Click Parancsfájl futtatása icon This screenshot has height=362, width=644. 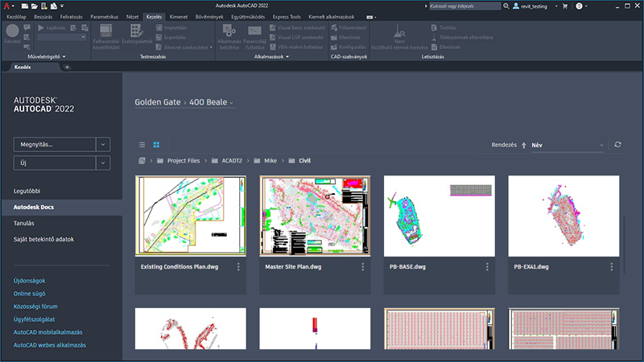tap(254, 31)
